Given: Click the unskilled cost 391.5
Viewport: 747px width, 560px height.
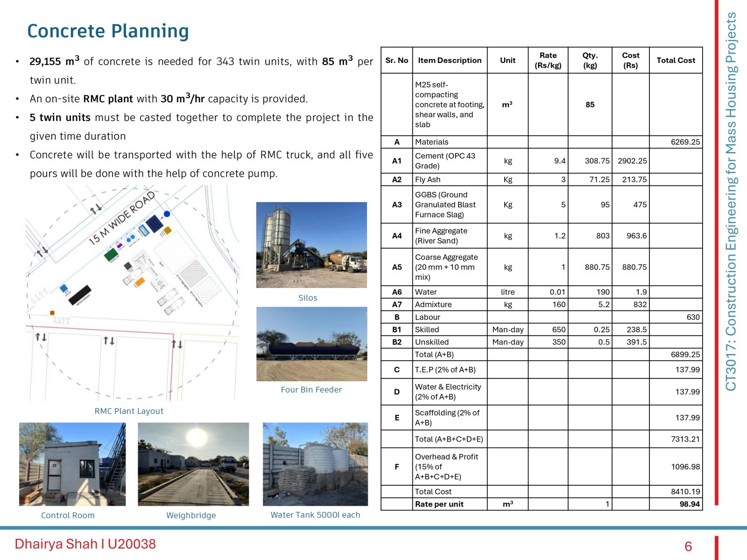Looking at the screenshot, I should [x=636, y=342].
